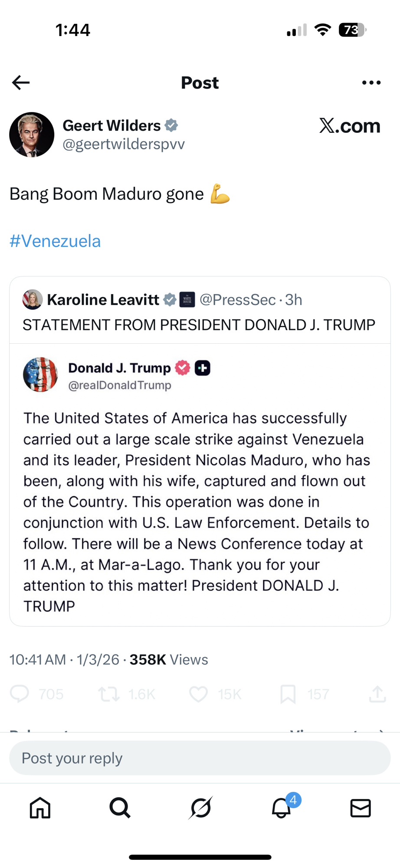The height and width of the screenshot is (868, 400).
Task: Tap the repost icon
Action: click(109, 694)
